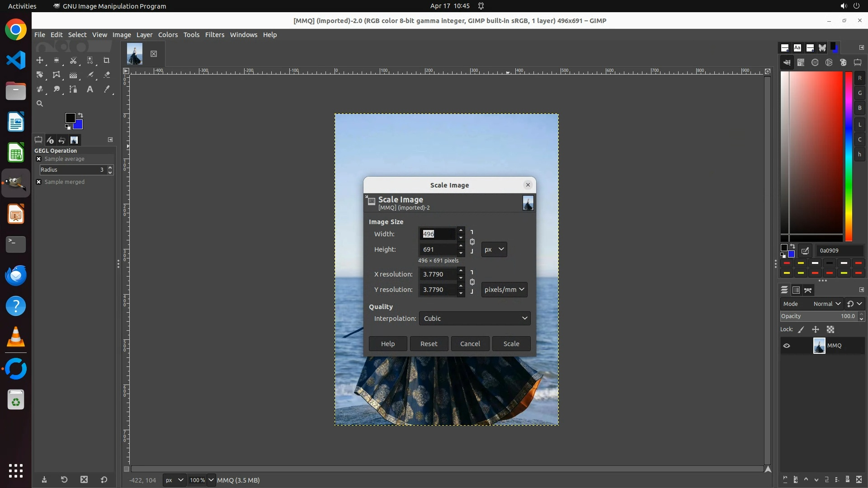
Task: Select the Color Picker eyedropper tool
Action: 107,89
